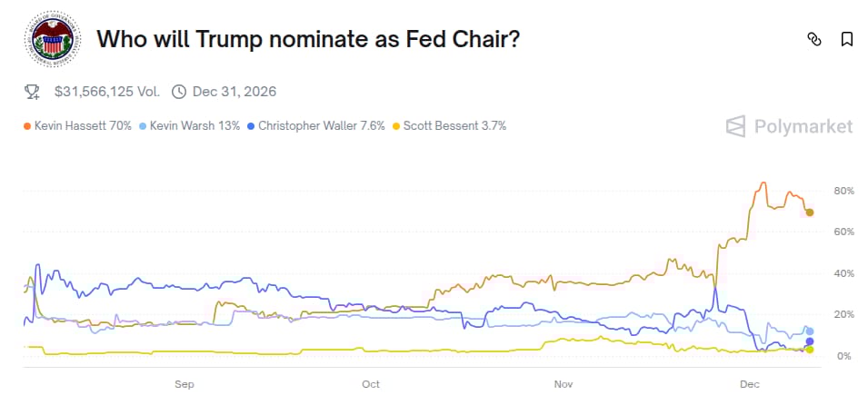Click the $31,566,125 Vol. figure
Screen dimensions: 868x395
click(x=107, y=91)
